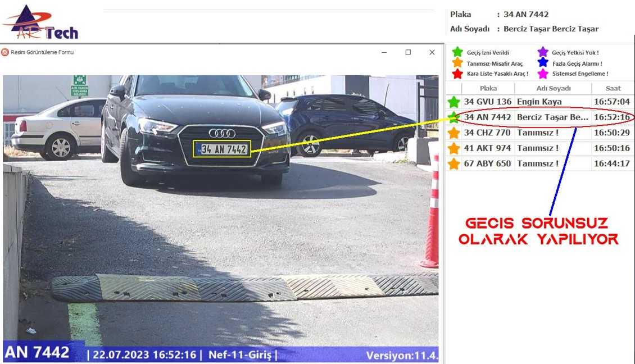The image size is (635, 364).
Task: Click the highlighted license plate on the Audi
Action: click(222, 149)
